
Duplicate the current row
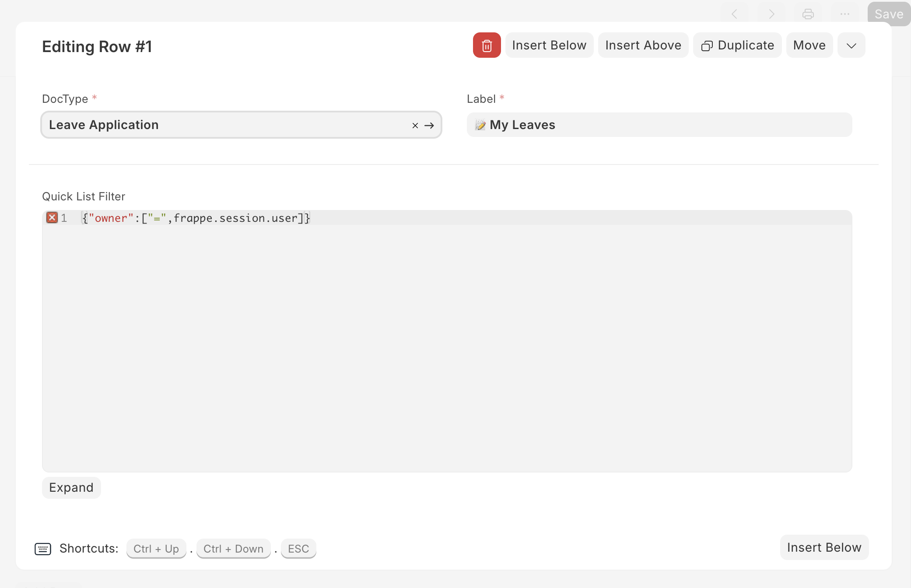coord(737,45)
